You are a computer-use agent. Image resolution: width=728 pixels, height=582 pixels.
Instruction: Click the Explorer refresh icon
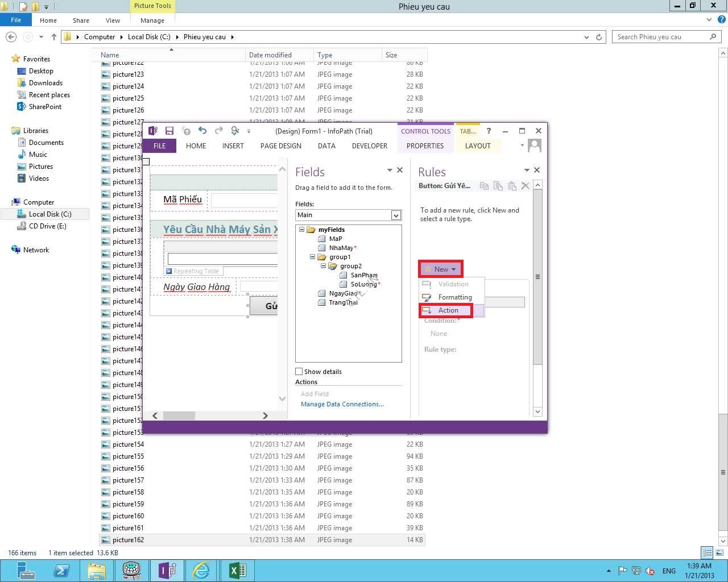(599, 37)
